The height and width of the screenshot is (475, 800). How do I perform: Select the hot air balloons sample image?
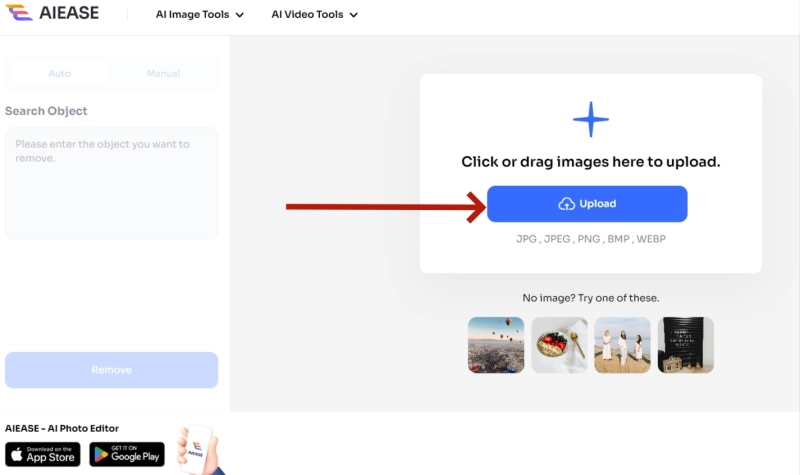[496, 345]
